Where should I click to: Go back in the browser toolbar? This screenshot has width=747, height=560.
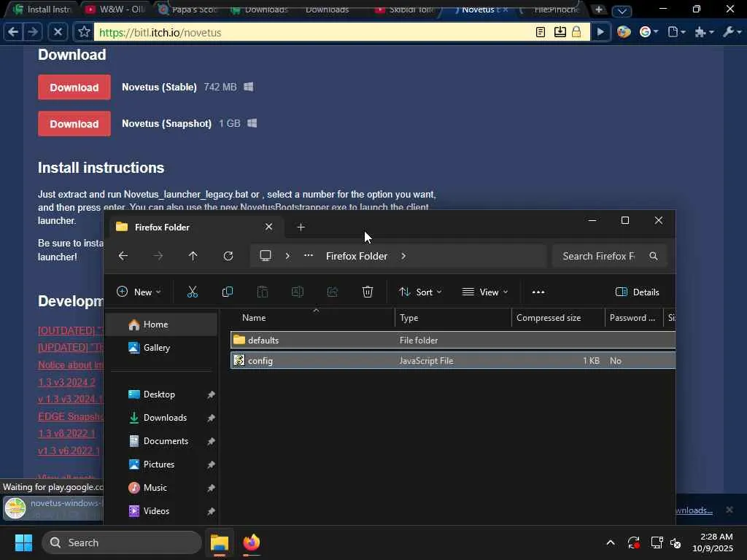[13, 32]
